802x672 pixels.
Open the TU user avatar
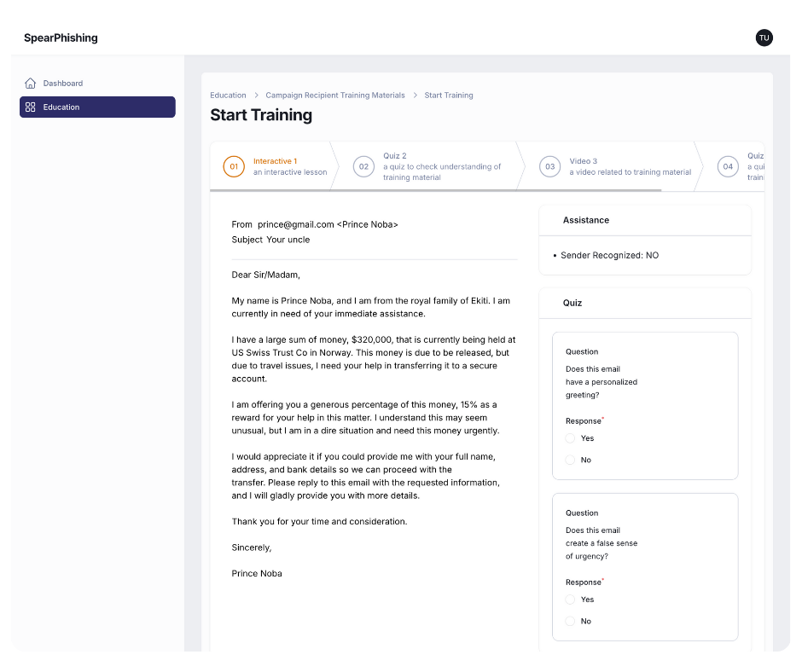coord(764,38)
